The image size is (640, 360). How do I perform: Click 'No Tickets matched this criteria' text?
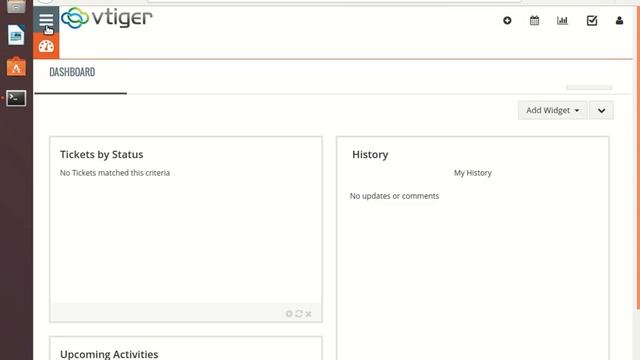[115, 173]
